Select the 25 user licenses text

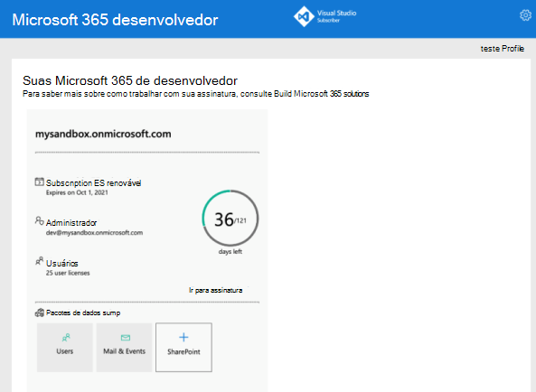tap(68, 273)
